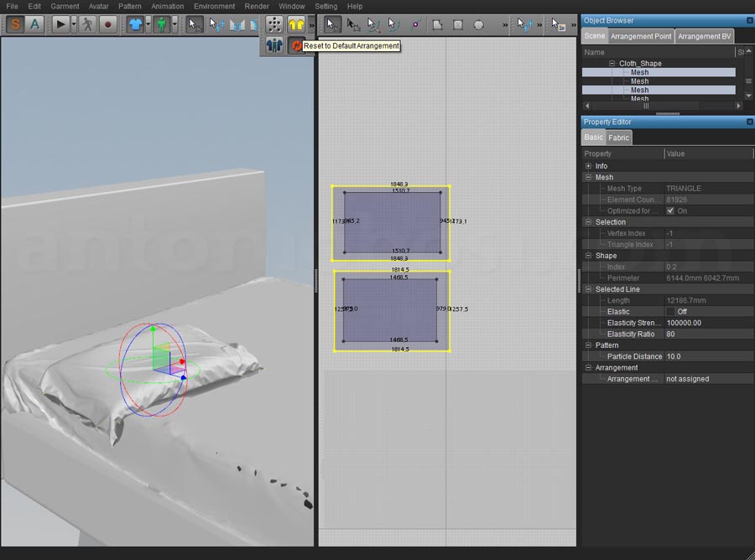
Task: Select the 3D pin arrow tool
Action: tap(216, 24)
